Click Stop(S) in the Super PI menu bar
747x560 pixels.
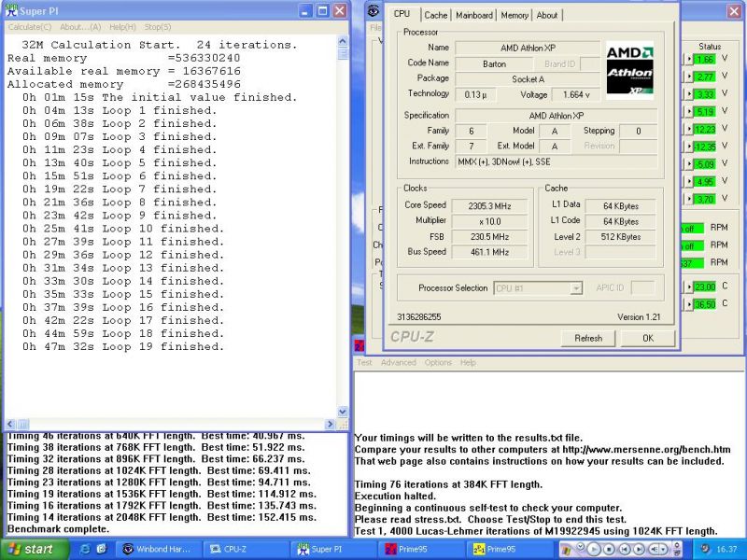158,27
